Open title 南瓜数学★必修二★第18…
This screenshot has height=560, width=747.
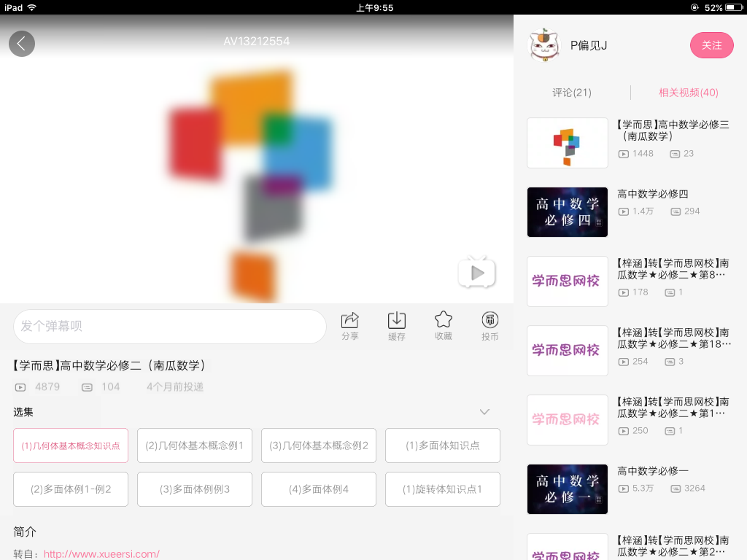point(673,338)
